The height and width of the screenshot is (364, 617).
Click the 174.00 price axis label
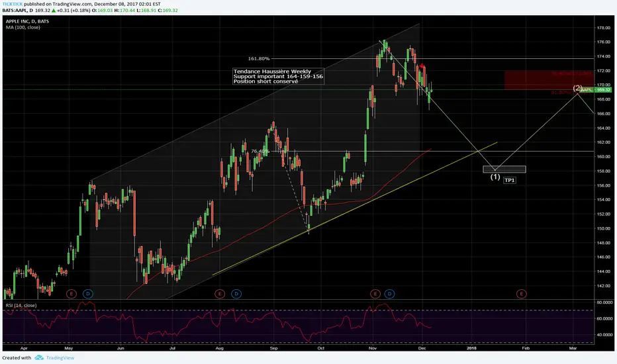coord(604,56)
